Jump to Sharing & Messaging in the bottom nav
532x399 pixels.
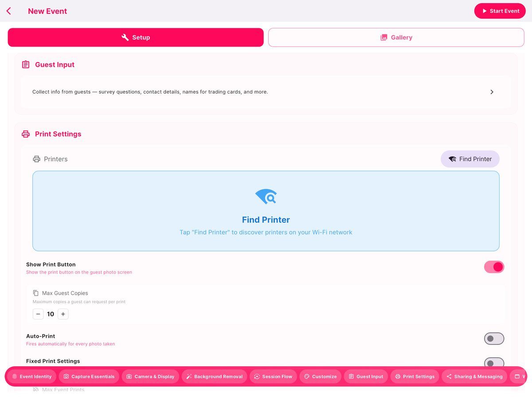tap(474, 376)
